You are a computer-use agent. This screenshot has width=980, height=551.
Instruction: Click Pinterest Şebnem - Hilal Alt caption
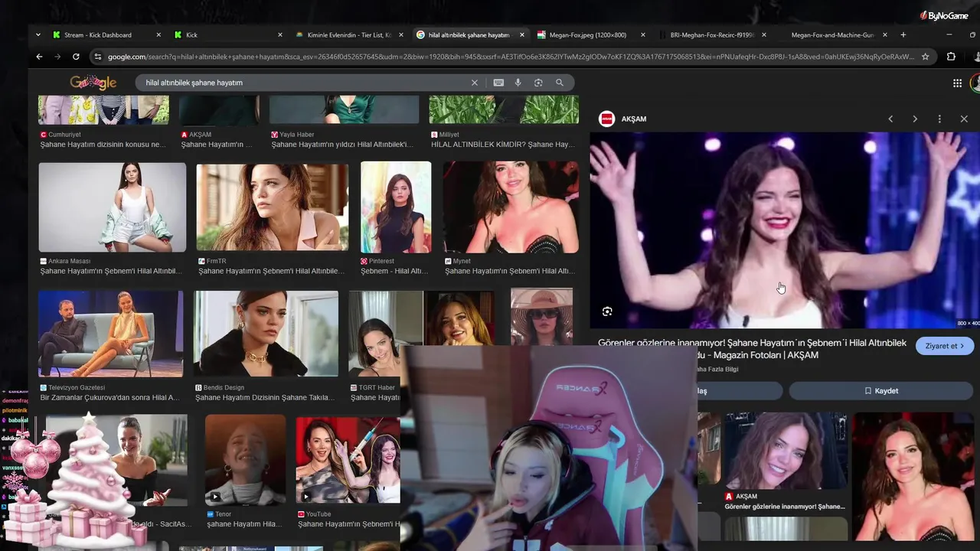(x=394, y=272)
